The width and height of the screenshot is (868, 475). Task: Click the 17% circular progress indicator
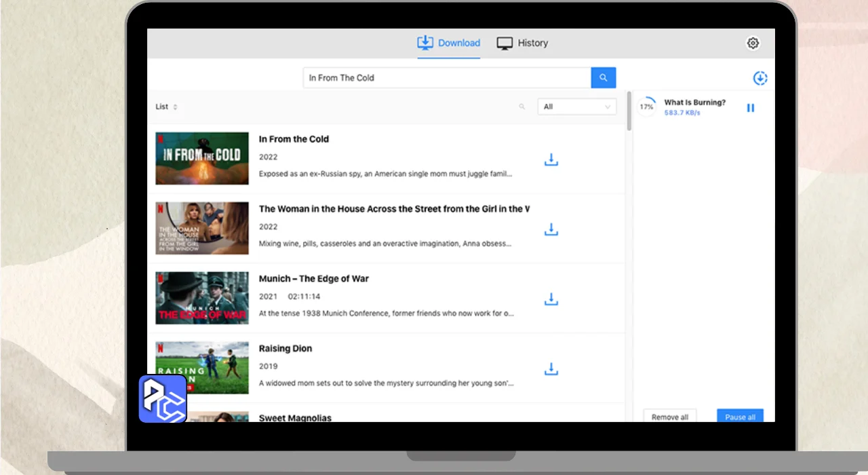pos(647,107)
